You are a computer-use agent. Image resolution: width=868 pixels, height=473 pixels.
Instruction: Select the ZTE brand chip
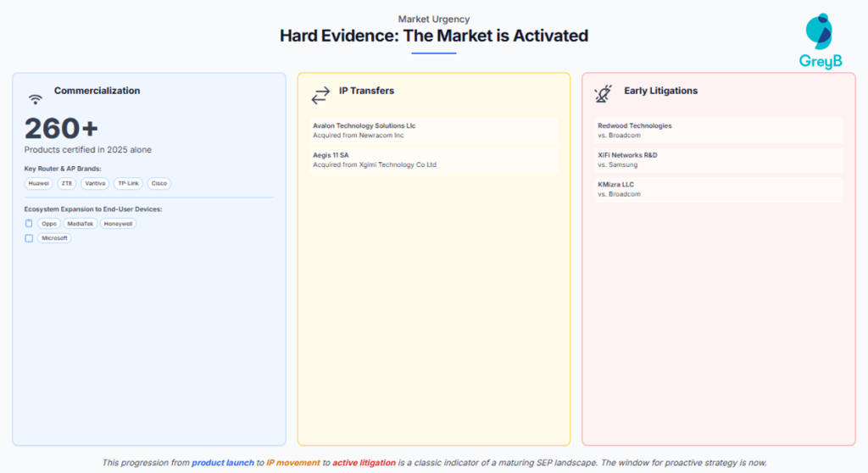coord(67,183)
